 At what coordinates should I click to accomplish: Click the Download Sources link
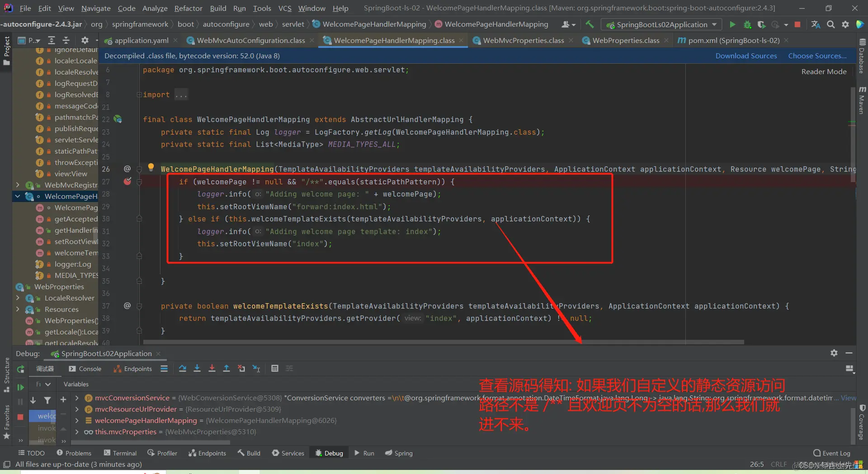click(746, 56)
